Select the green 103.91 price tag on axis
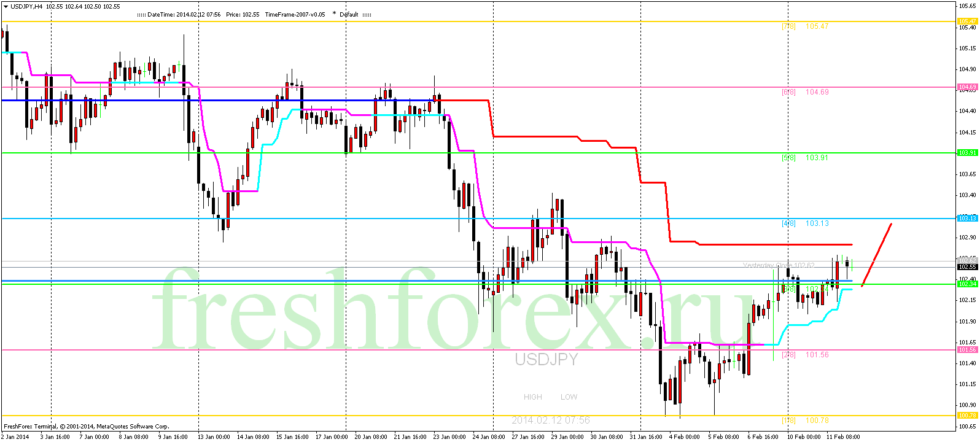 tap(968, 153)
